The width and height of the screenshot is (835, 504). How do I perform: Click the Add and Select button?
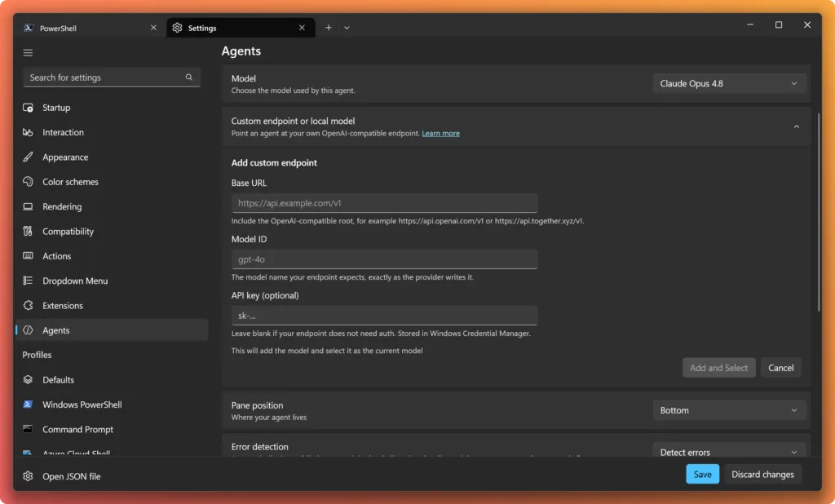pyautogui.click(x=718, y=368)
